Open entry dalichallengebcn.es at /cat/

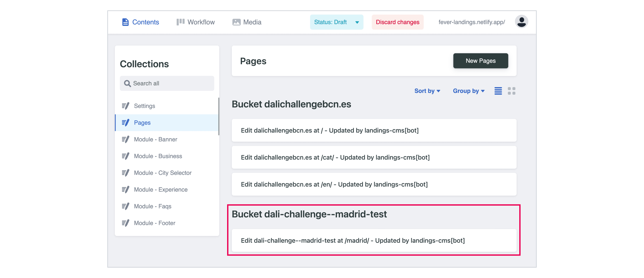point(374,158)
